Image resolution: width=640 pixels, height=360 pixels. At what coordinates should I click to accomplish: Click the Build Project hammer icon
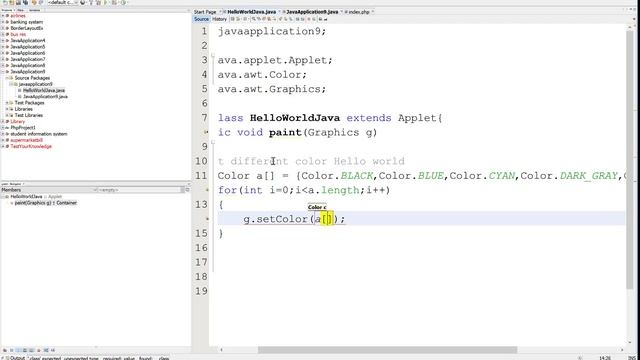click(x=91, y=2)
